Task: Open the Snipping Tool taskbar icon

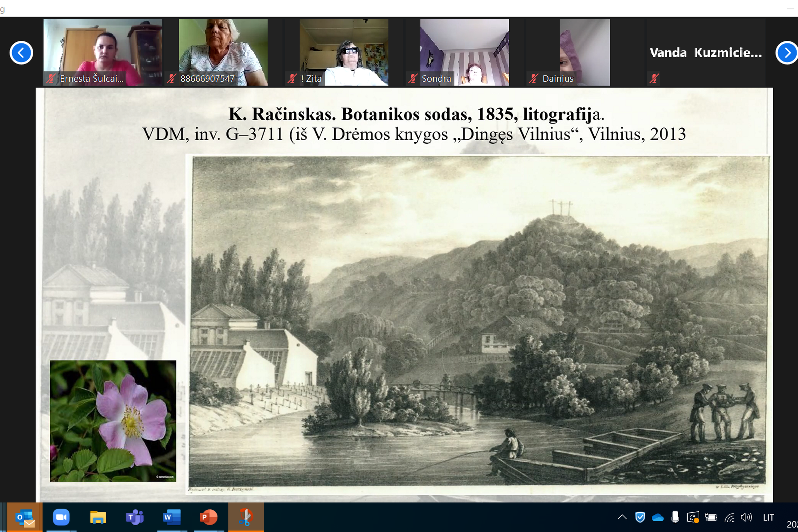Action: tap(246, 517)
